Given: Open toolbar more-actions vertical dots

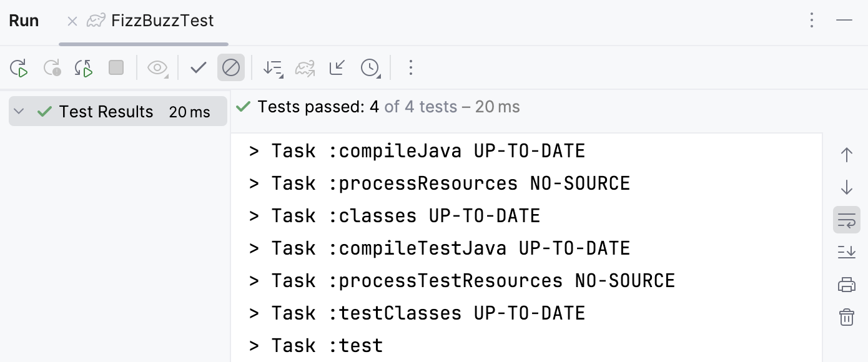Looking at the screenshot, I should point(410,67).
